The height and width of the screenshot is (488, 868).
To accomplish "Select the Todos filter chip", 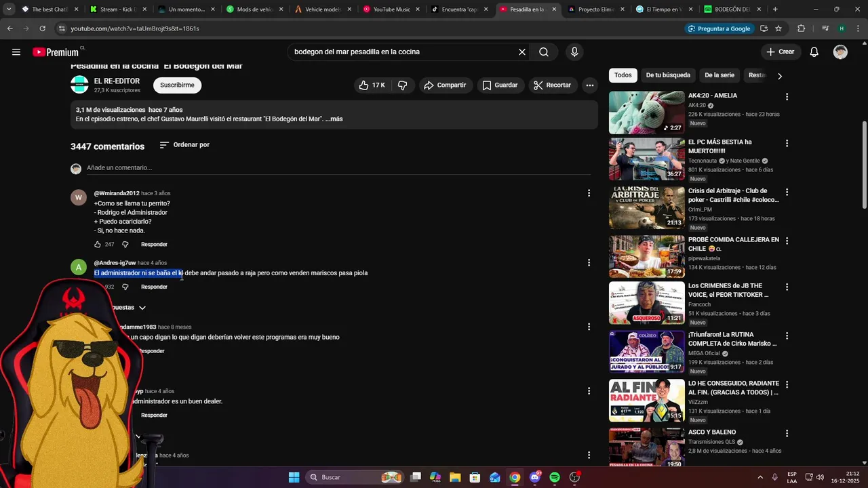I will (623, 76).
